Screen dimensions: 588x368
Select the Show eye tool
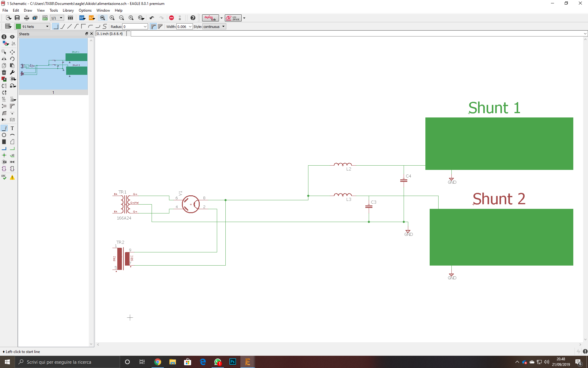click(x=12, y=37)
